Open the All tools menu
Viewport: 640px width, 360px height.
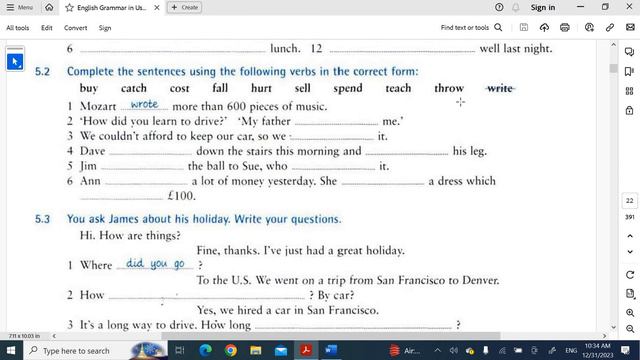(x=18, y=28)
